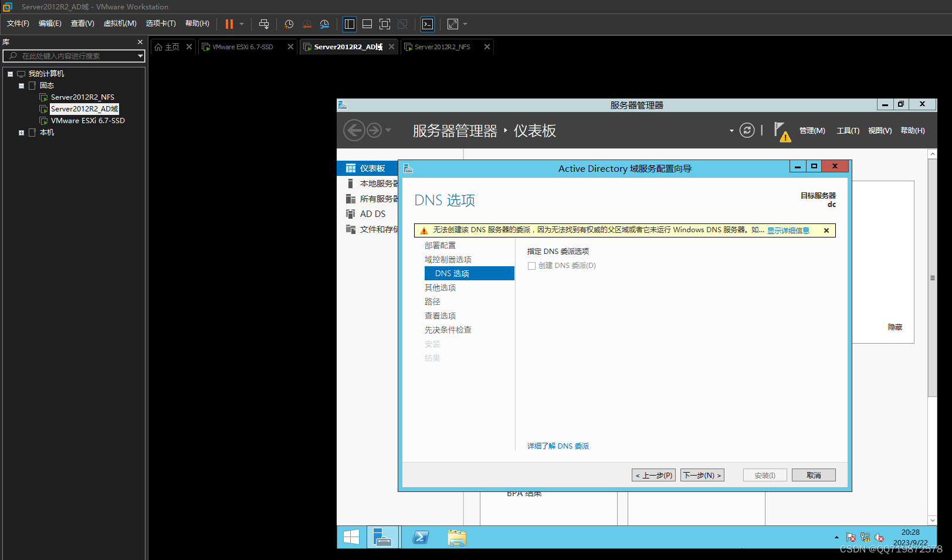952x560 pixels.
Task: Click the Unity mode toolbar icon
Action: [x=402, y=24]
